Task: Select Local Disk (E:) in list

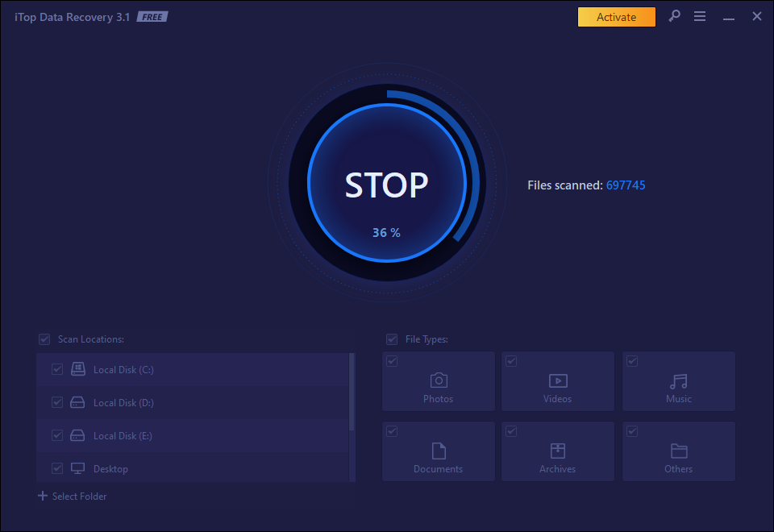Action: [123, 435]
